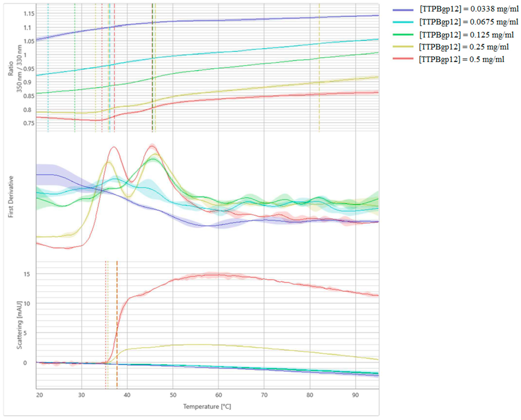Click the green 0.125 mg/ml legend line

403,35
